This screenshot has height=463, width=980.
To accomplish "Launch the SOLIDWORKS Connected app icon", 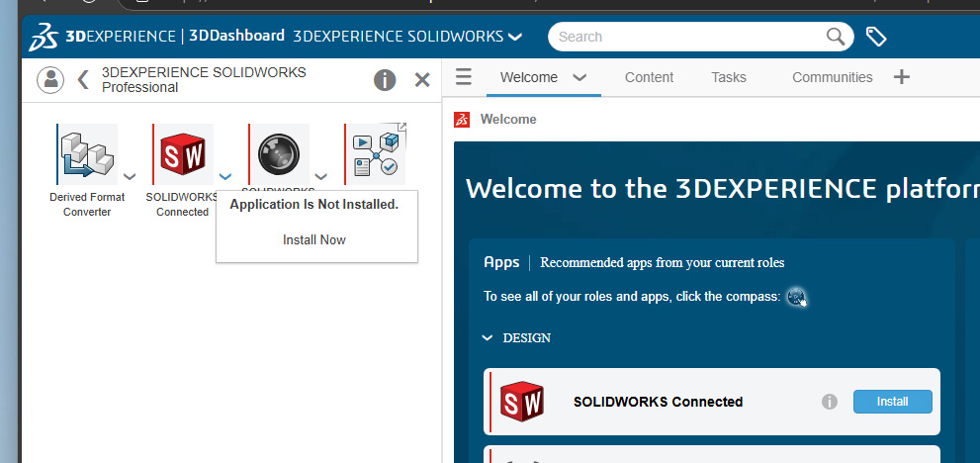I will click(x=183, y=154).
